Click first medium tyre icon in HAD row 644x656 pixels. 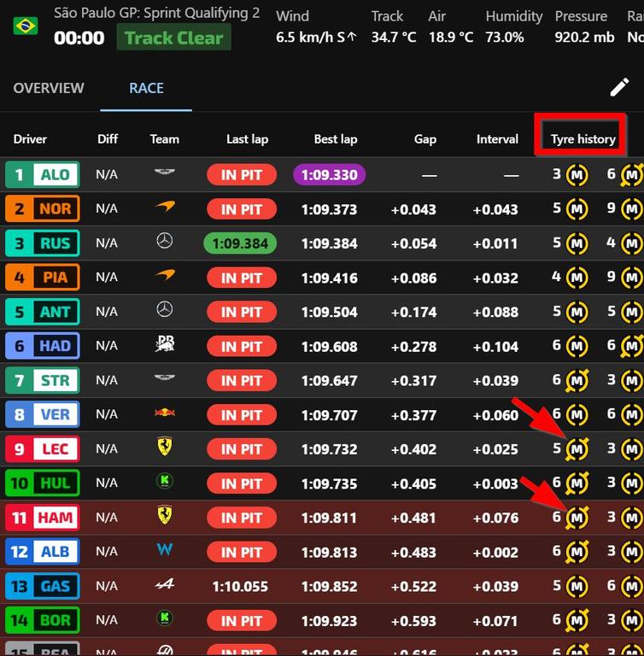click(x=577, y=347)
